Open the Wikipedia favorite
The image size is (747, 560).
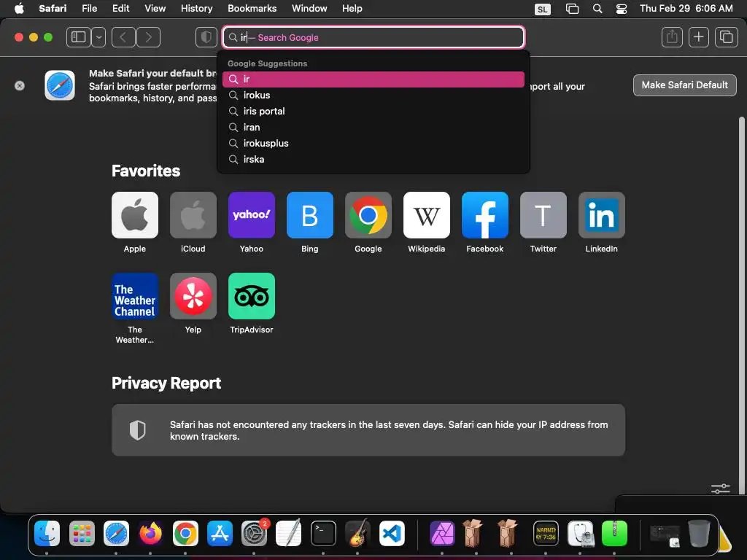426,215
